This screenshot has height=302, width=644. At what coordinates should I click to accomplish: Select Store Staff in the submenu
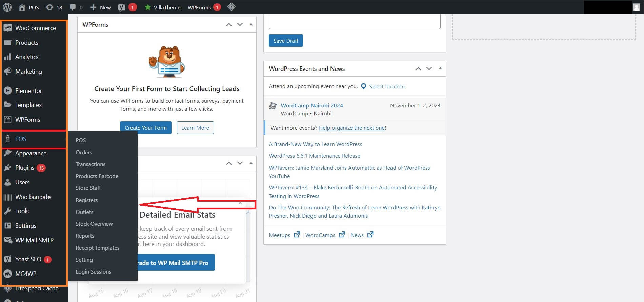pos(88,188)
